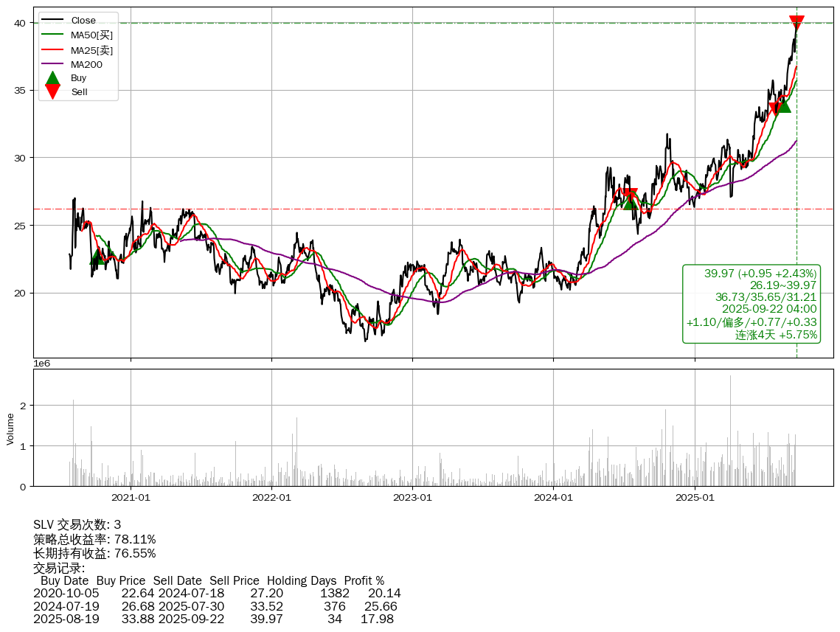Click the 2025-01 x-axis date label
840x632 pixels.
(695, 498)
